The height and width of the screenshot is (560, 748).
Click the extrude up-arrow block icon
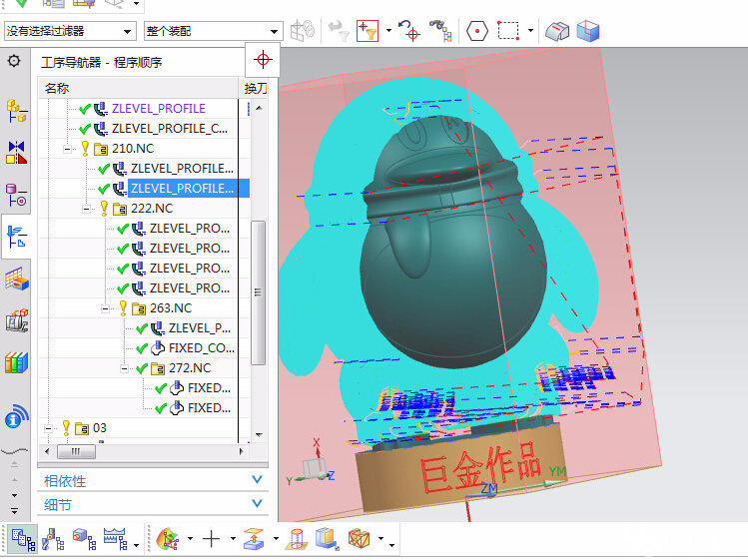(x=255, y=539)
